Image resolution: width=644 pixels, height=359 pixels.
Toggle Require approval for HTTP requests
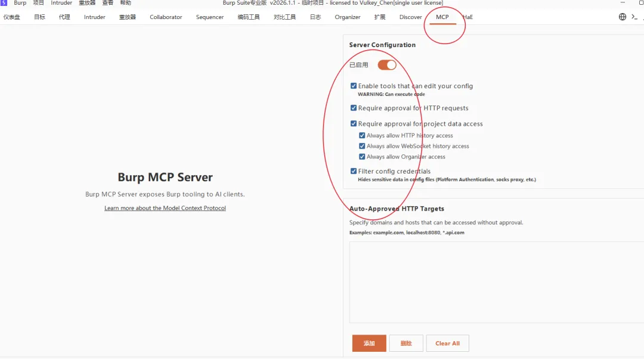(354, 108)
